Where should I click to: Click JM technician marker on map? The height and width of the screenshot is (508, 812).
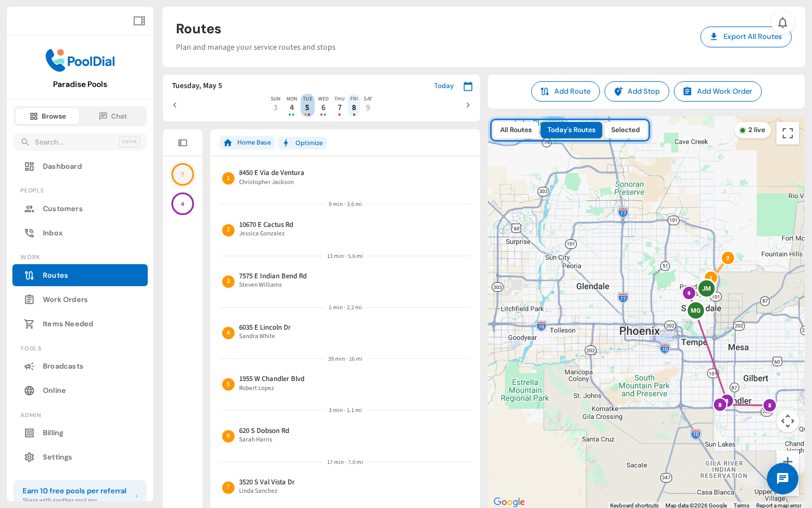pyautogui.click(x=707, y=288)
